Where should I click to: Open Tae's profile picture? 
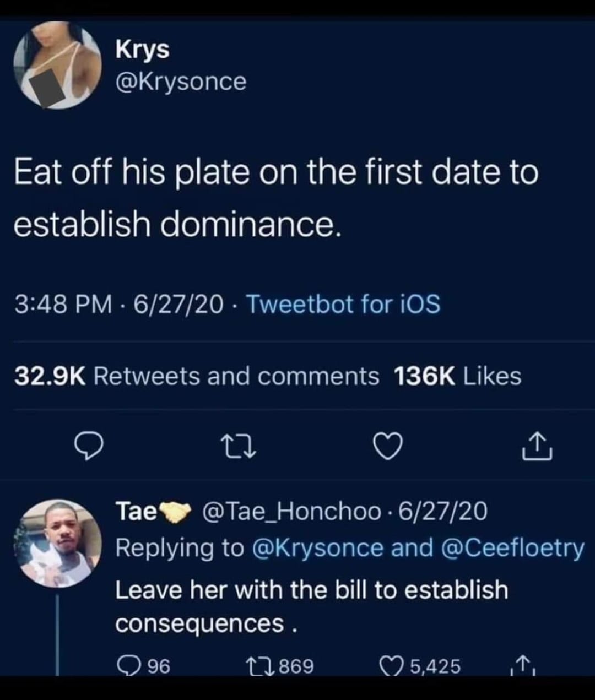[x=57, y=543]
